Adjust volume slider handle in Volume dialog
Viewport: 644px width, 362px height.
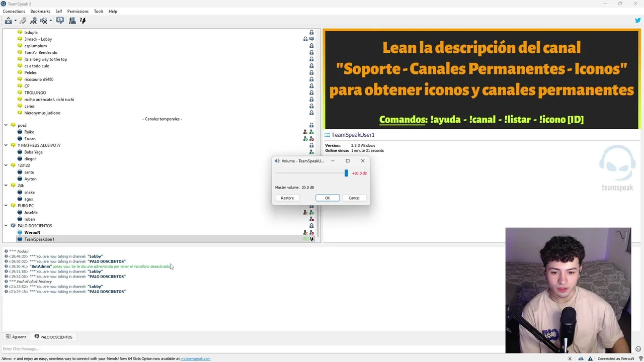pyautogui.click(x=346, y=173)
